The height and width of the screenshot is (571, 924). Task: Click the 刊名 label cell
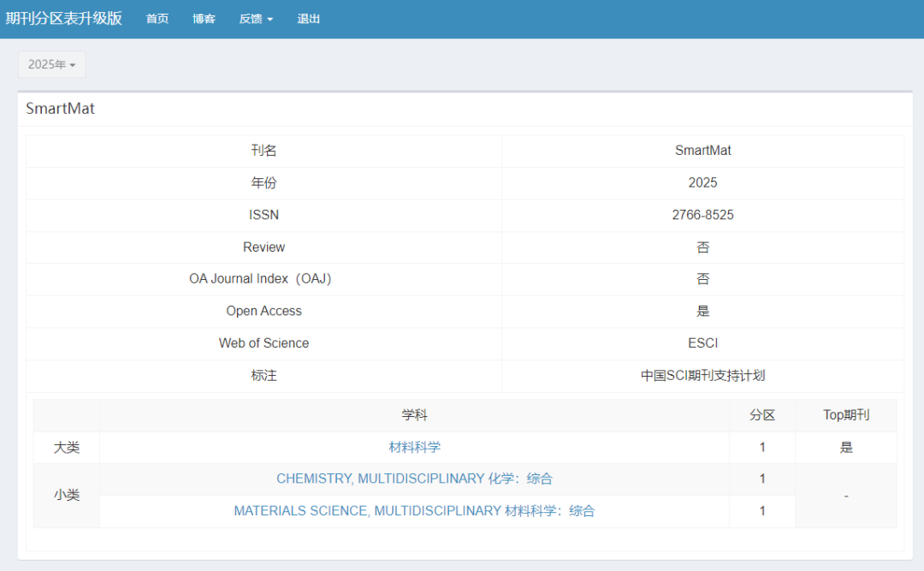click(x=264, y=151)
